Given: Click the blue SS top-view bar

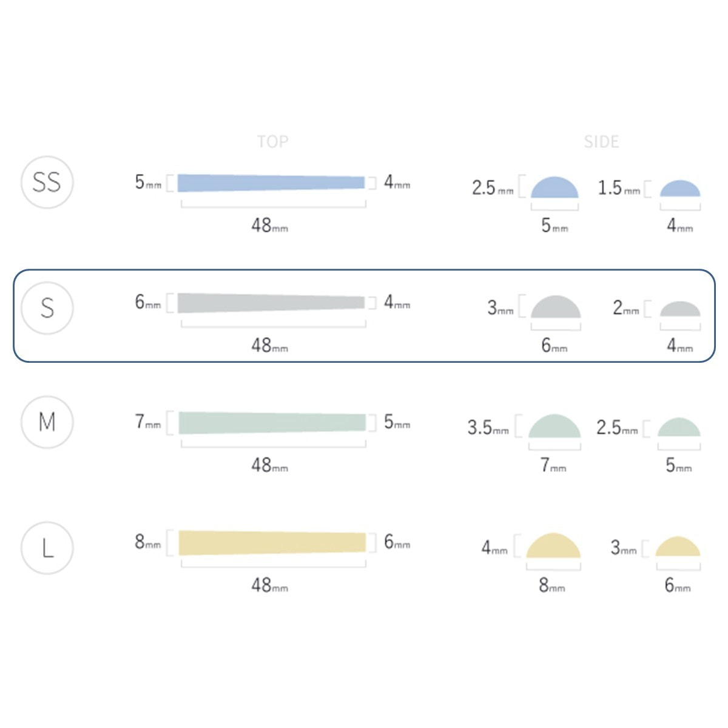Looking at the screenshot, I should click(271, 183).
